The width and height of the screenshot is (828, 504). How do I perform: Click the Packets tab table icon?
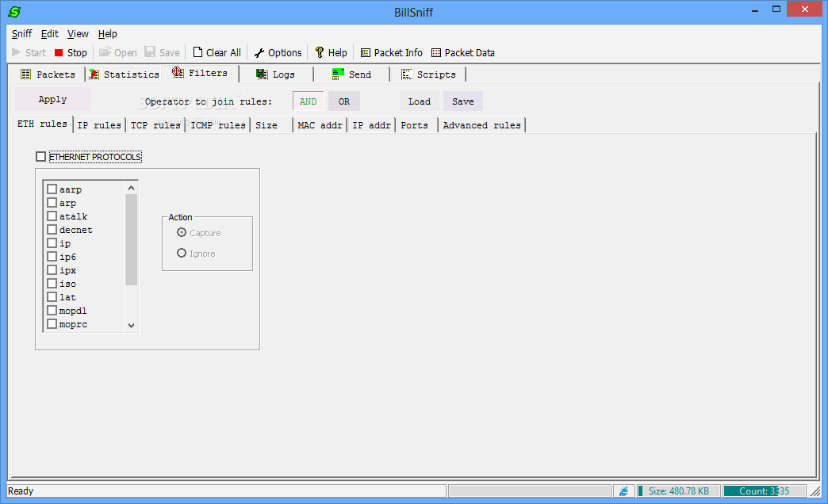(x=25, y=74)
